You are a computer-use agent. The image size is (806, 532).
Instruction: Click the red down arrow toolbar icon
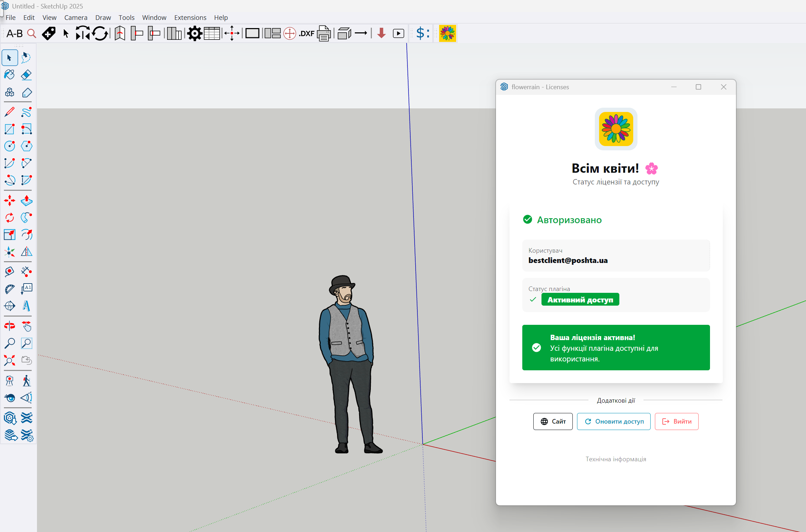(x=381, y=33)
